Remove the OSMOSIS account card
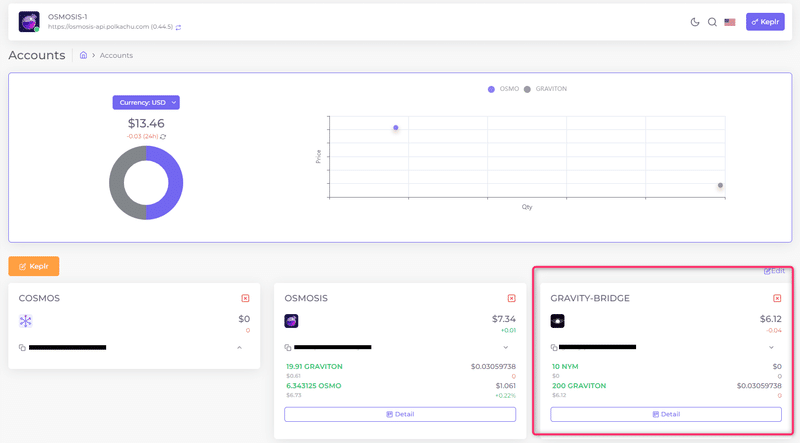800x443 pixels. (x=511, y=298)
